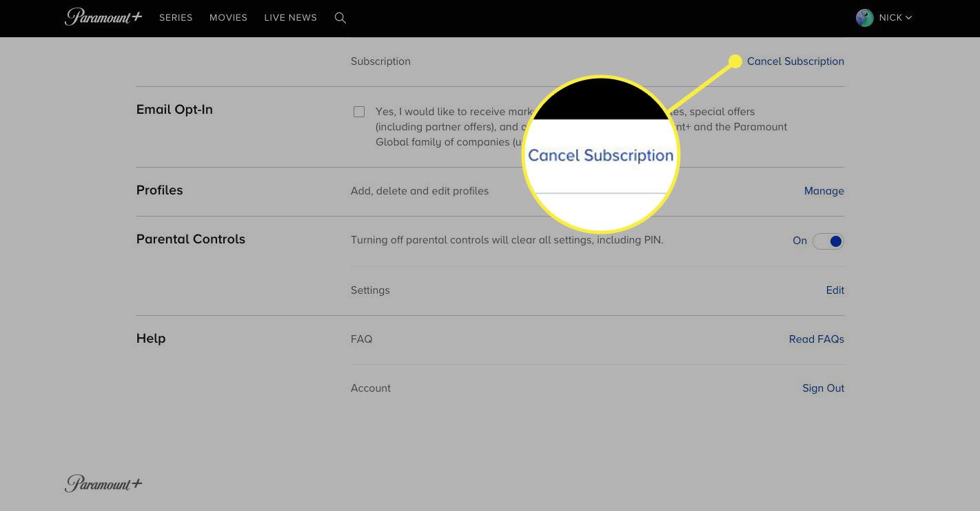Edit the parental controls settings
The height and width of the screenshot is (511, 980).
(x=835, y=290)
